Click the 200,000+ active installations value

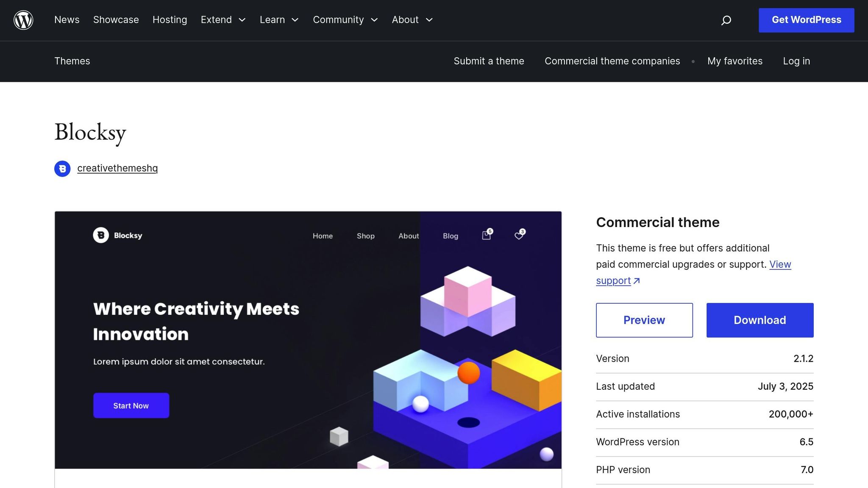tap(791, 414)
